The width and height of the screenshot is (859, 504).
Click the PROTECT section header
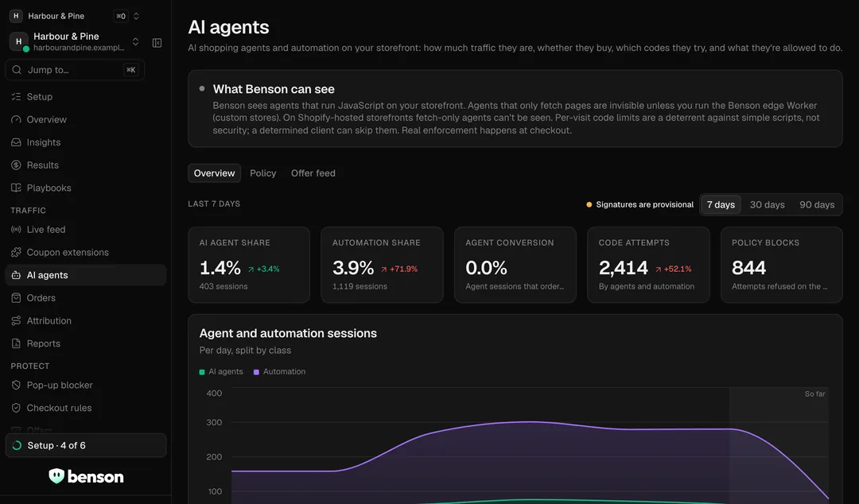click(x=30, y=366)
